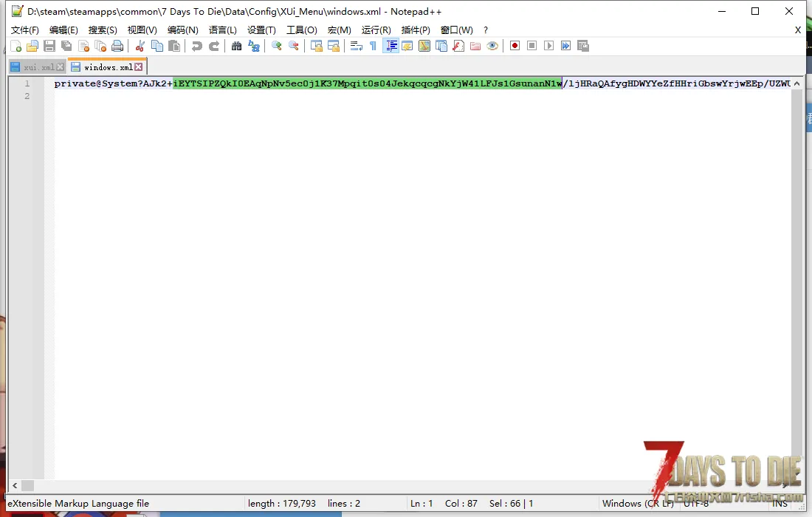Image resolution: width=812 pixels, height=517 pixels.
Task: Open the 文件(F) menu
Action: pyautogui.click(x=25, y=30)
